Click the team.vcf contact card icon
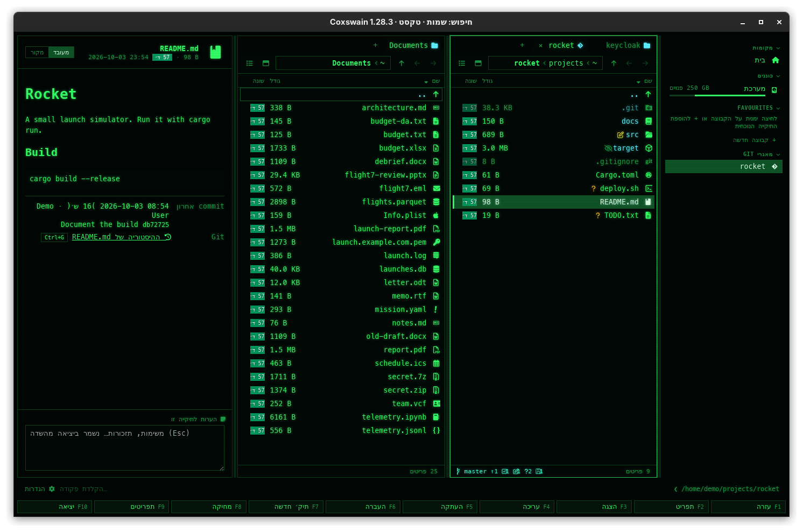This screenshot has width=803, height=532. (436, 403)
